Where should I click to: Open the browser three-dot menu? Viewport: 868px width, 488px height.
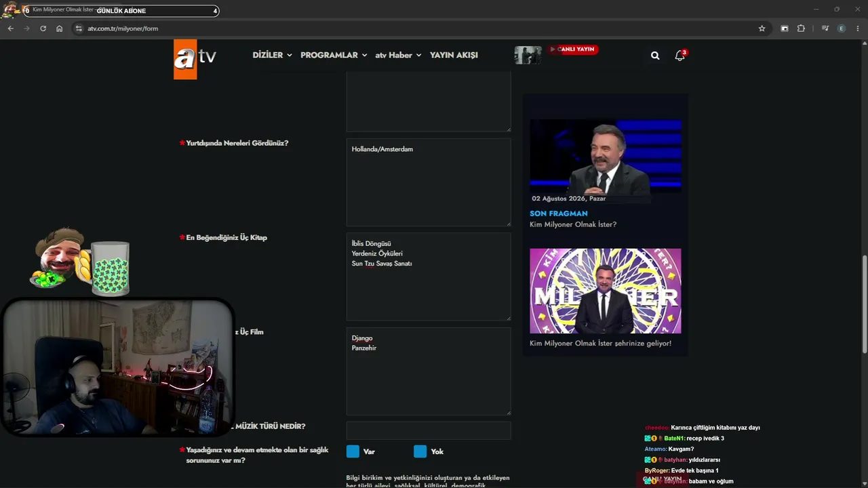click(858, 28)
